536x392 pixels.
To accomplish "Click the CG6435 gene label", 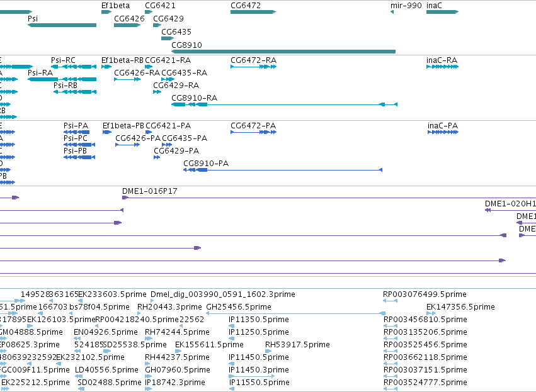I will point(176,31).
